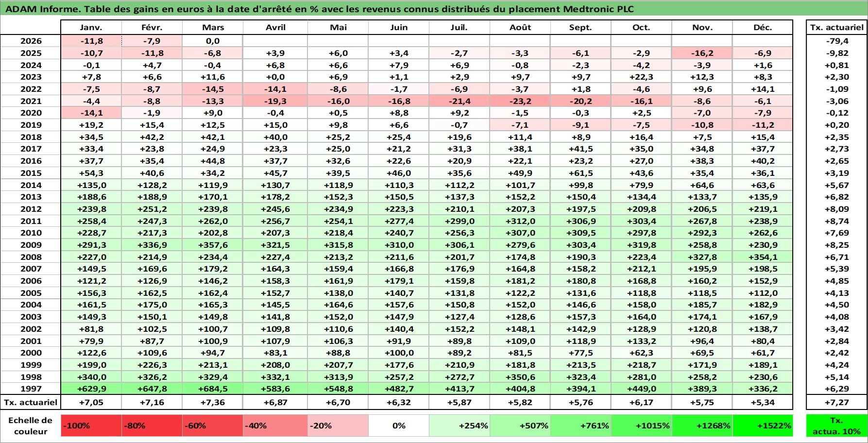Select the +1522% brightest green swatch

tap(763, 426)
